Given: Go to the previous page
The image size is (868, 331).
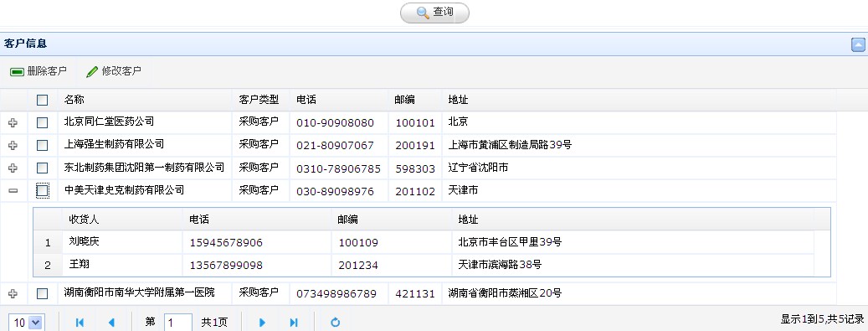Looking at the screenshot, I should click(111, 323).
